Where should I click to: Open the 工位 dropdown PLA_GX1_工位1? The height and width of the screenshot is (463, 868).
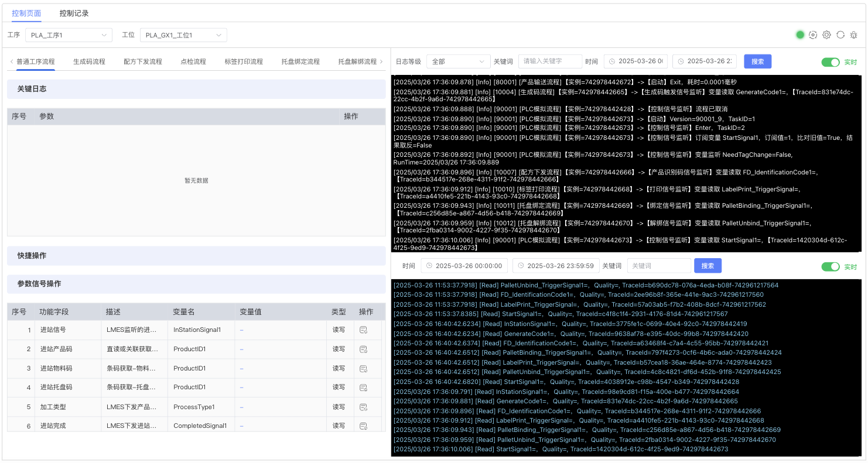[x=183, y=36]
